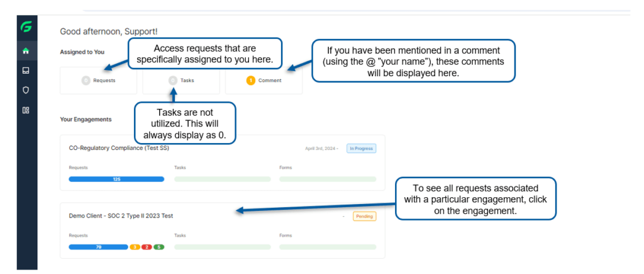Open the Comment card with one mention
Viewport: 644px width, 274px height.
[x=264, y=81]
